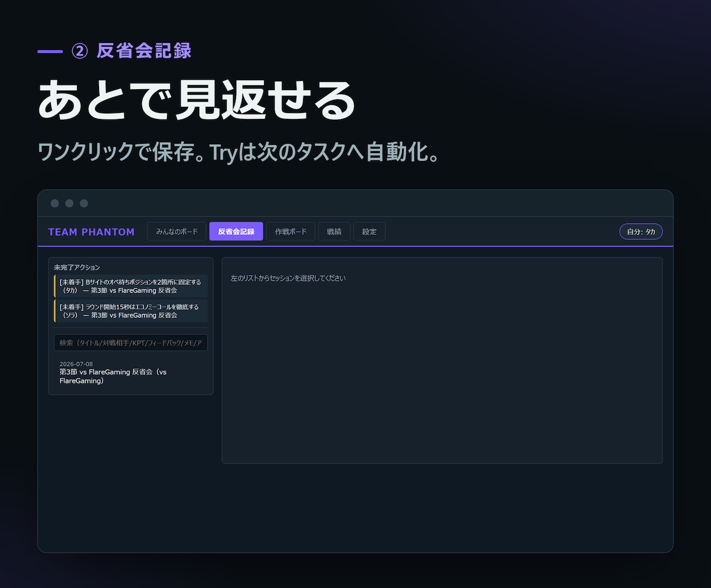Go to the 設定 tab
The image size is (711, 588).
[x=369, y=231]
